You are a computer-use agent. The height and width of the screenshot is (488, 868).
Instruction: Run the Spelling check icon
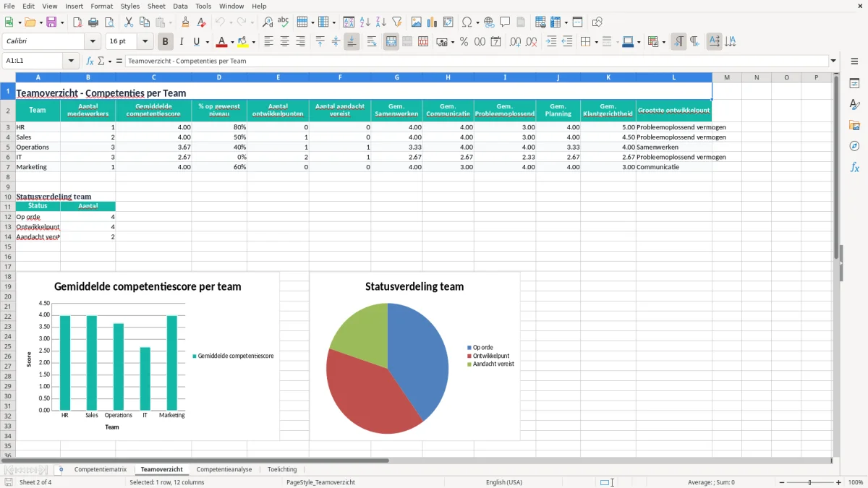point(284,22)
